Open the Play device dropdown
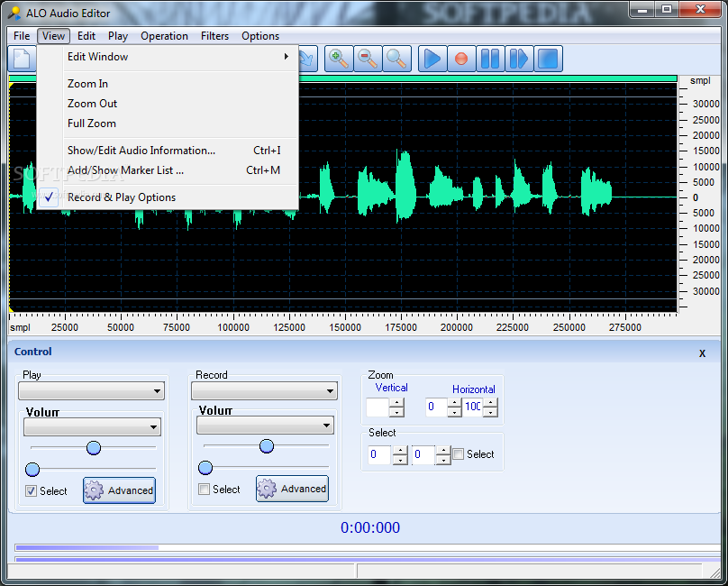 coord(92,391)
